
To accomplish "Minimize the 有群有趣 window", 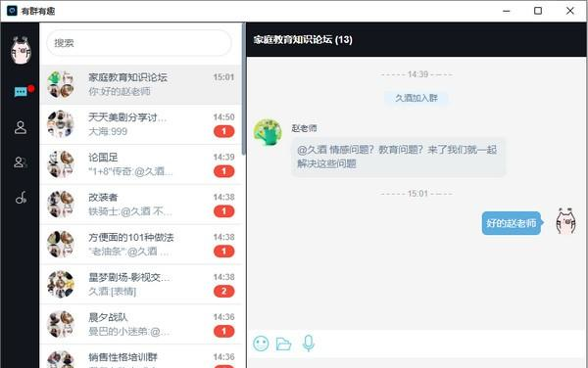I will point(507,11).
